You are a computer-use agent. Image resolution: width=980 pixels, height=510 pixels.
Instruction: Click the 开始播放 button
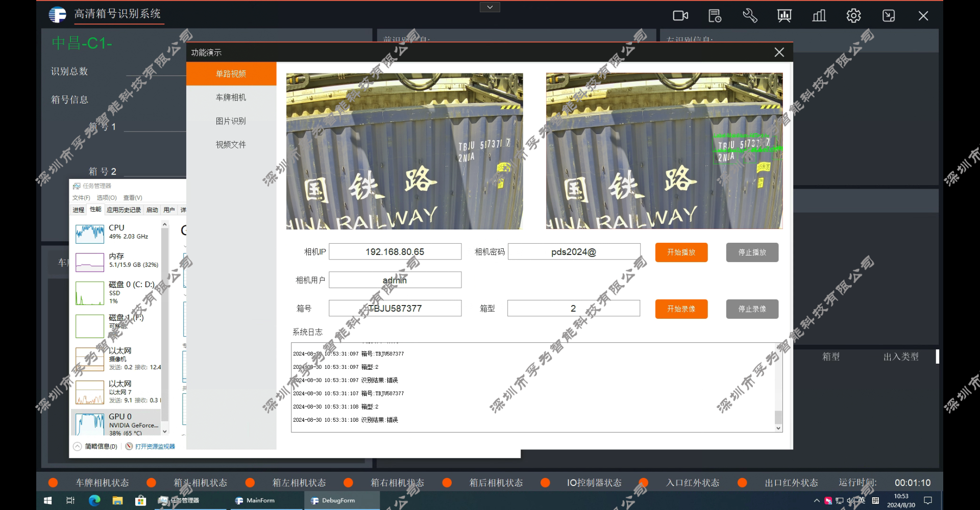click(x=681, y=252)
